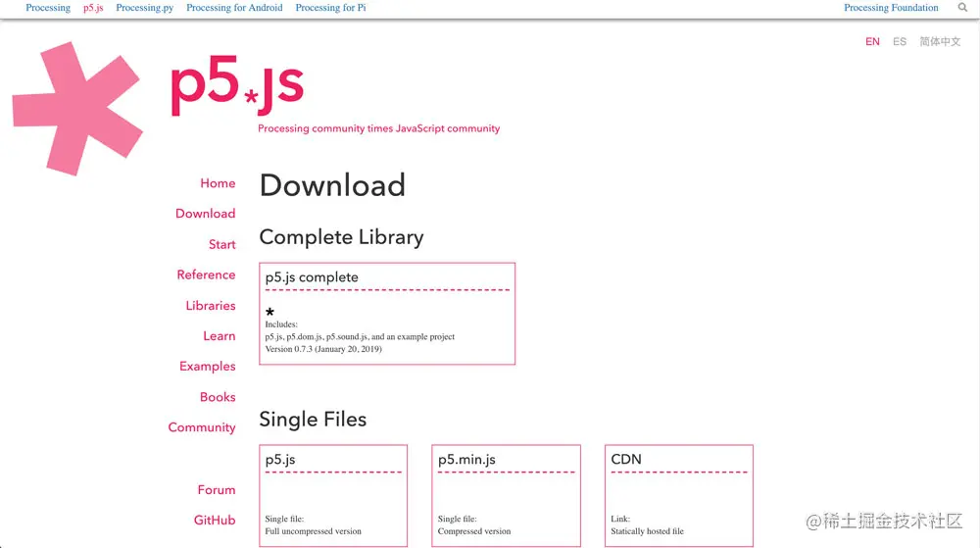The height and width of the screenshot is (548, 980).
Task: Open Examples from the sidebar
Action: pos(207,367)
